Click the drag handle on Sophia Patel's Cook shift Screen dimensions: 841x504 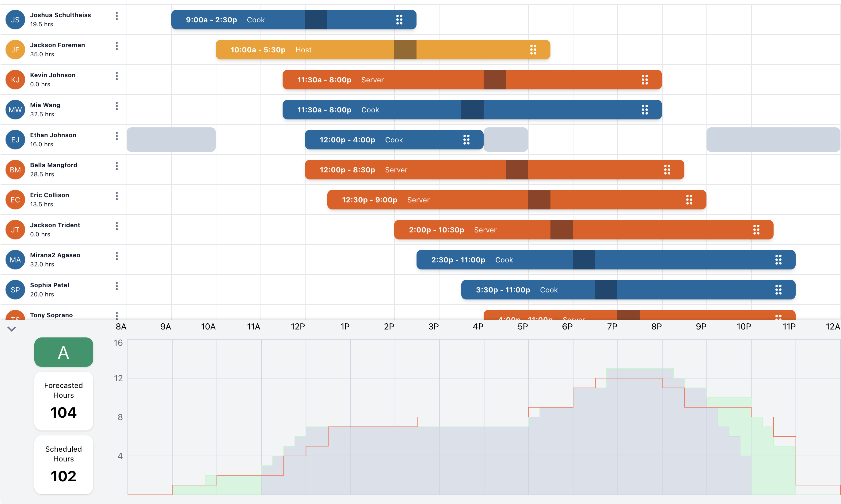(x=779, y=289)
